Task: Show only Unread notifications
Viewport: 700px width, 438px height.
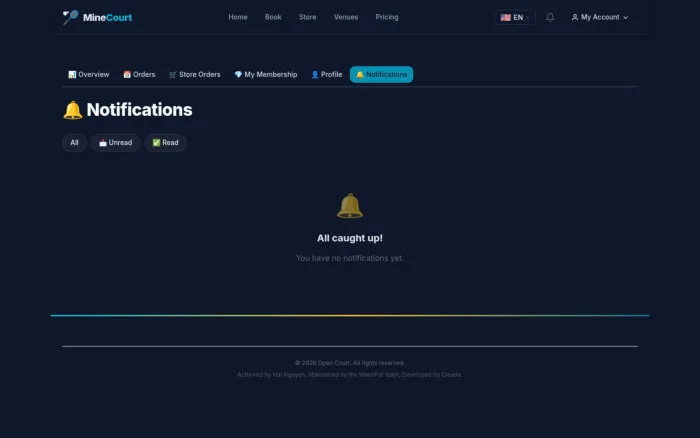Action: pos(115,143)
